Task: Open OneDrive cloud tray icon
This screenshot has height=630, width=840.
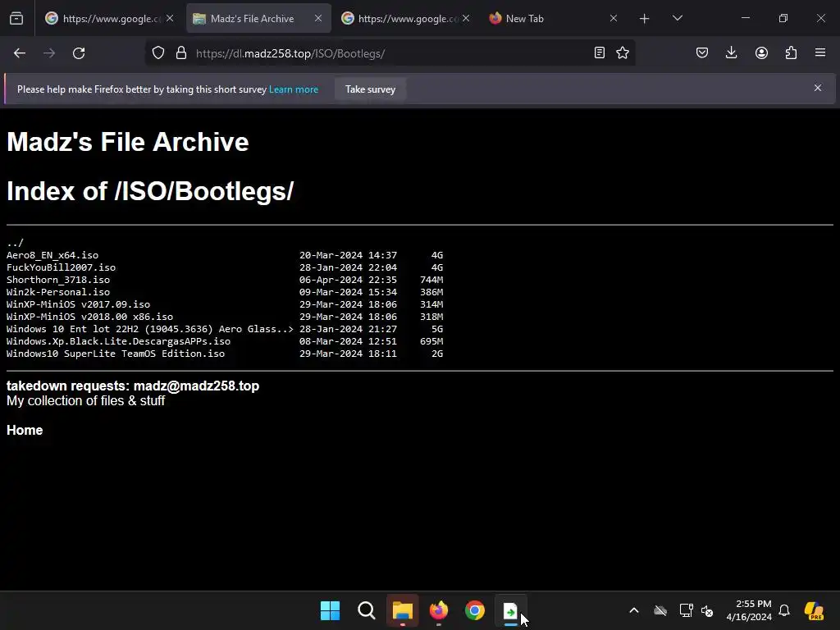Action: pyautogui.click(x=660, y=610)
